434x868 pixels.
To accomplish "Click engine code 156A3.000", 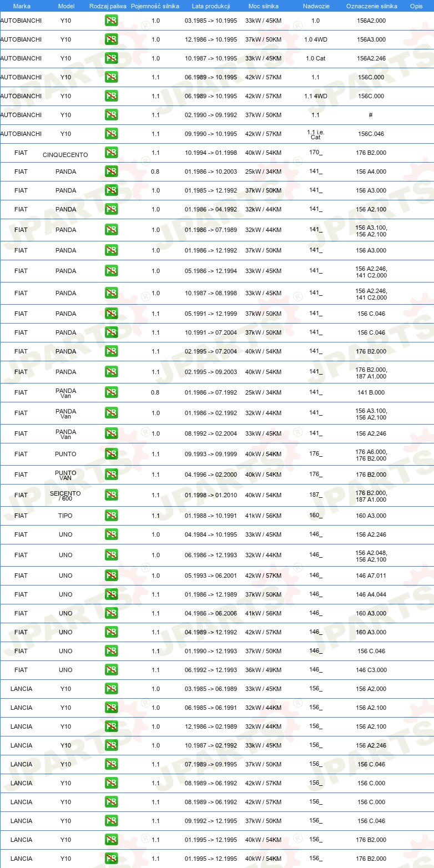I will coord(371,39).
